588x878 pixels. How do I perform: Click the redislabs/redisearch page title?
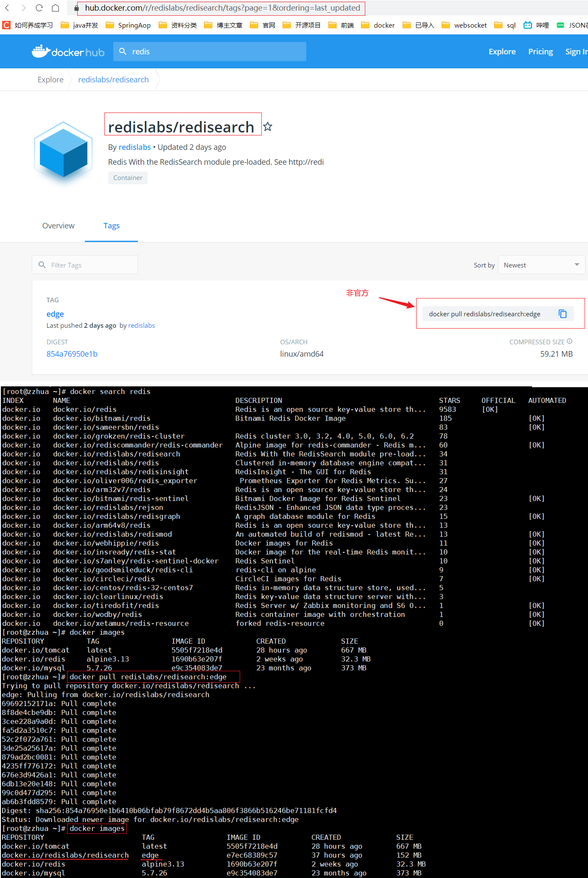point(181,127)
